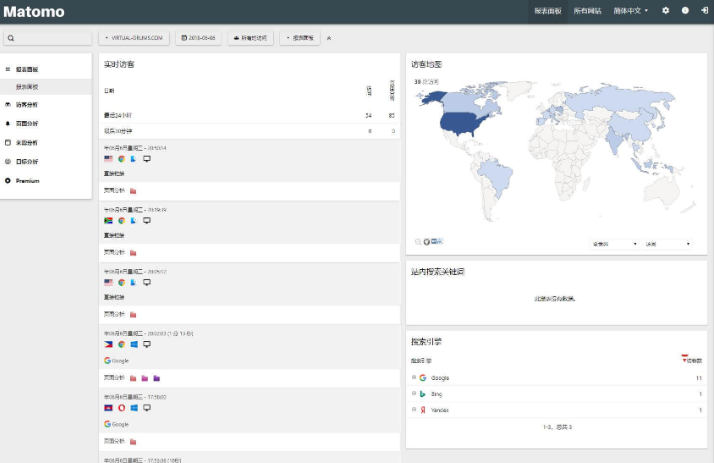
Task: Click the blue region label below the map
Action: (x=437, y=241)
